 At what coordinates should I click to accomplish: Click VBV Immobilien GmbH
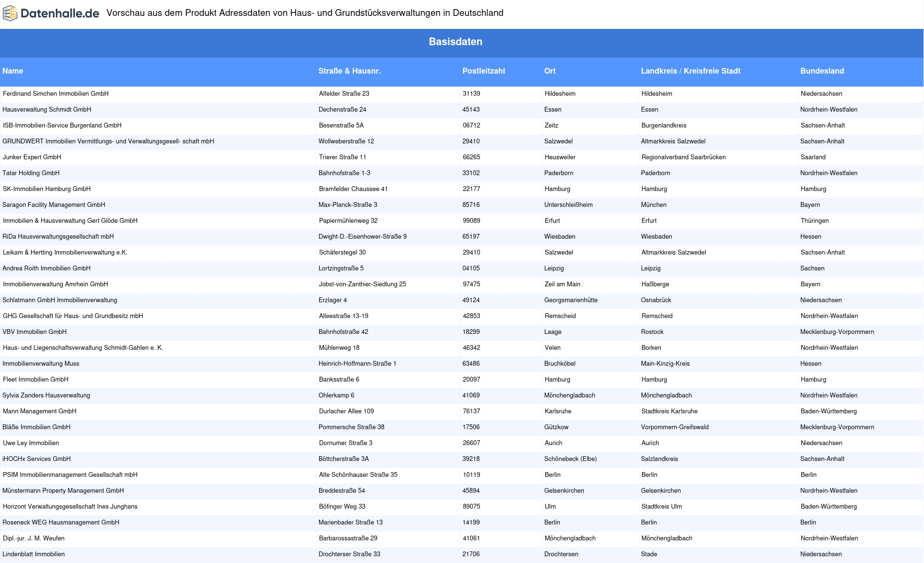(x=34, y=332)
